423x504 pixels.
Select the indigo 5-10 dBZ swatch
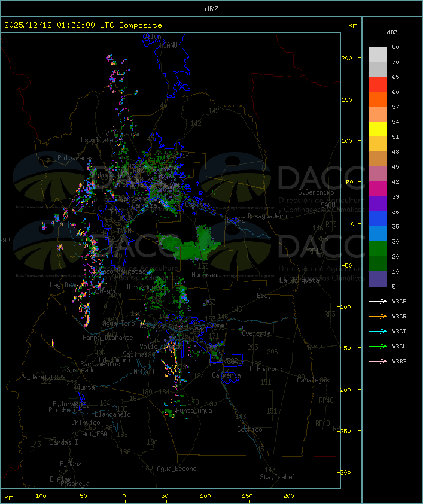(x=378, y=279)
